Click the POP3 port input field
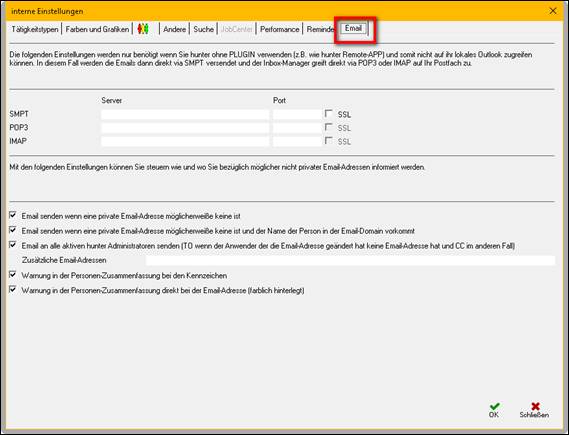569x435 pixels. click(298, 128)
